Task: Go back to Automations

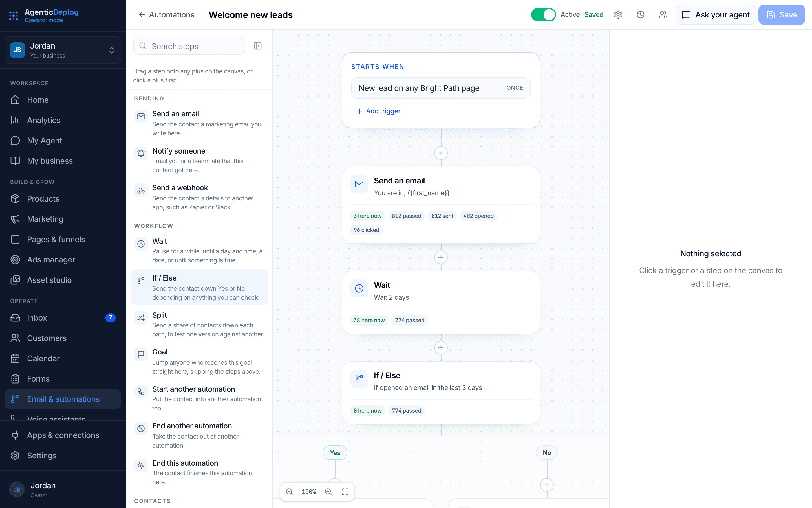Action: click(x=166, y=15)
